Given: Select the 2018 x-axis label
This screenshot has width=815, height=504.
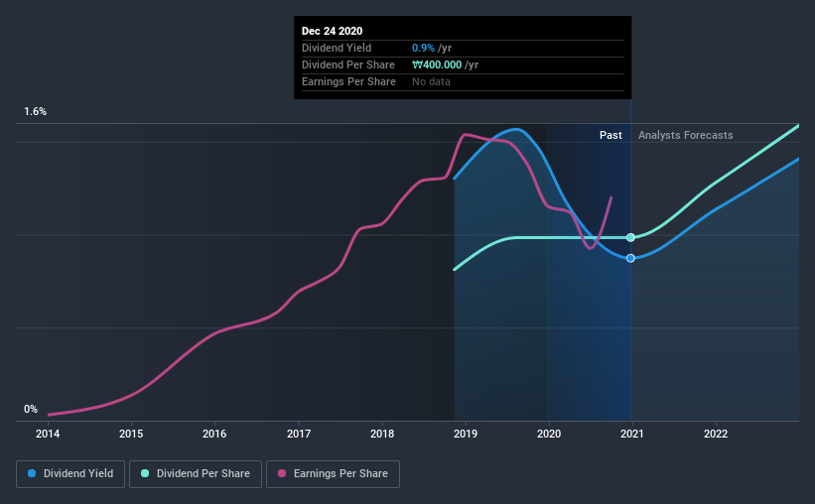Looking at the screenshot, I should [382, 434].
